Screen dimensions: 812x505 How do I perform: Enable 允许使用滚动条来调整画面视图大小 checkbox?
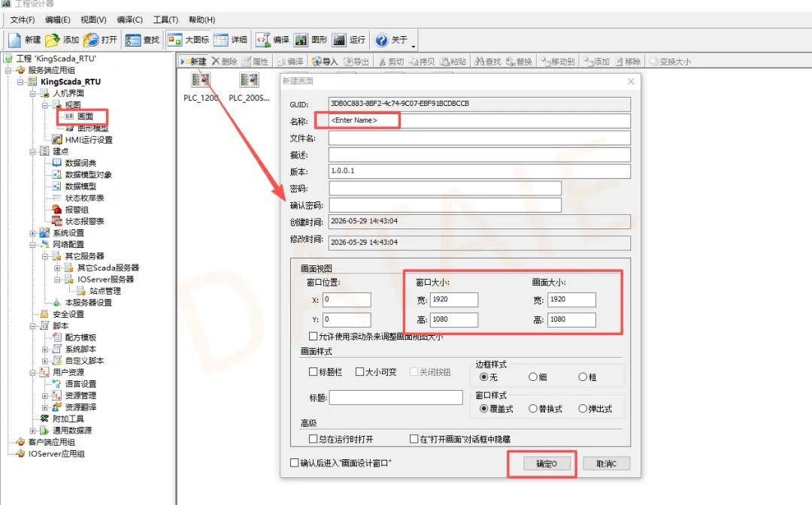[x=314, y=337]
